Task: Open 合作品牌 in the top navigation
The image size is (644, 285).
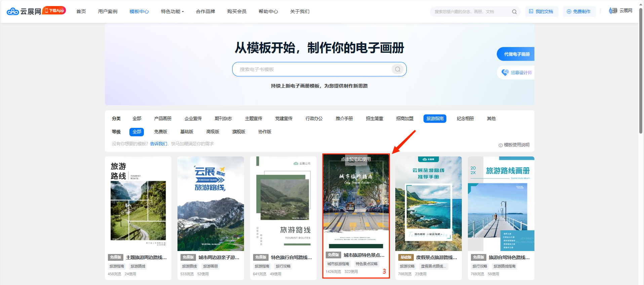Action: click(205, 11)
